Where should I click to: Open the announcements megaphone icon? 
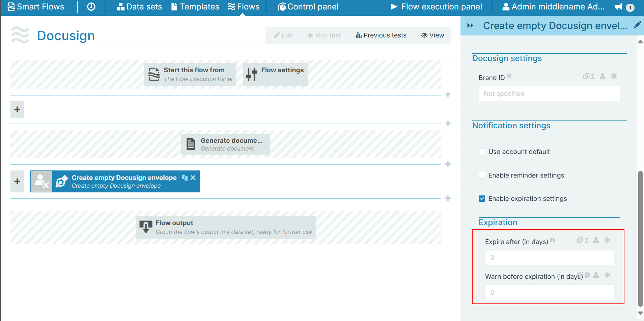(x=618, y=7)
